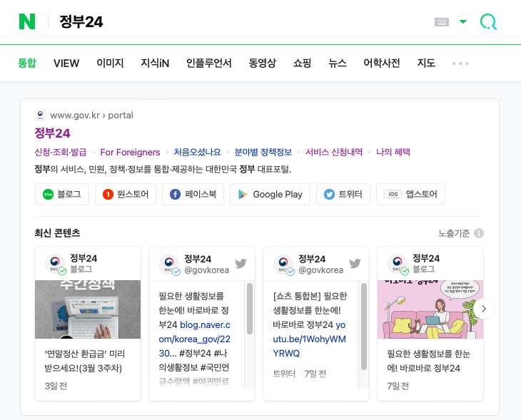The image size is (521, 420).
Task: Open the 블로그 channel button
Action: [x=62, y=194]
